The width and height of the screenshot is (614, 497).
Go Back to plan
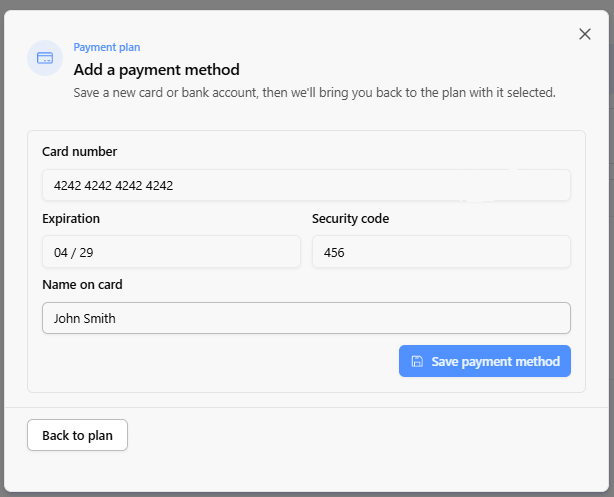pyautogui.click(x=78, y=435)
